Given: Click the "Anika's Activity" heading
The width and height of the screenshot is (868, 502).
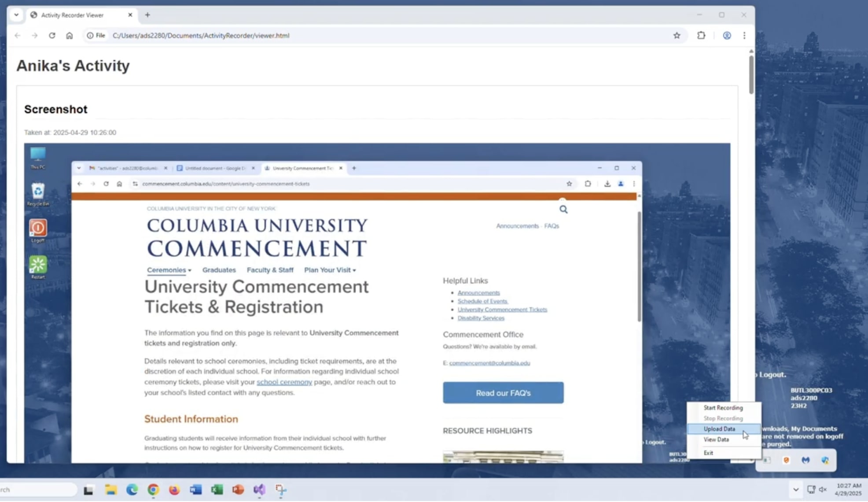Looking at the screenshot, I should point(73,66).
